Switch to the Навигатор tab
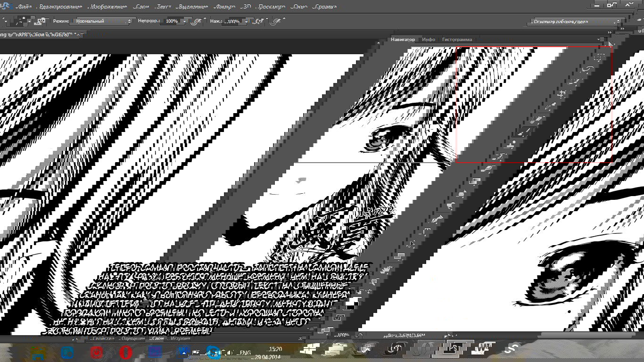Viewport: 644px width, 362px height. click(403, 40)
